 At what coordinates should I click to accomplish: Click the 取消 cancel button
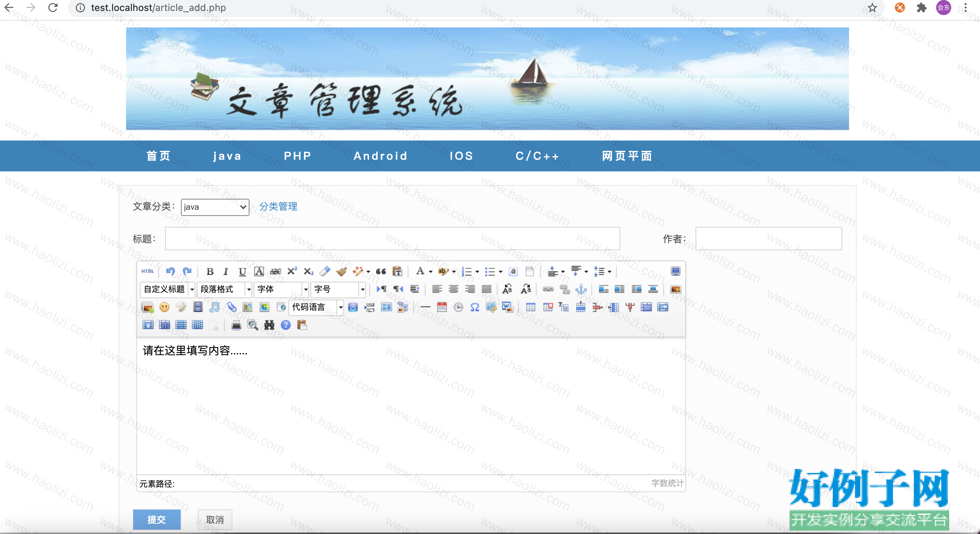215,520
